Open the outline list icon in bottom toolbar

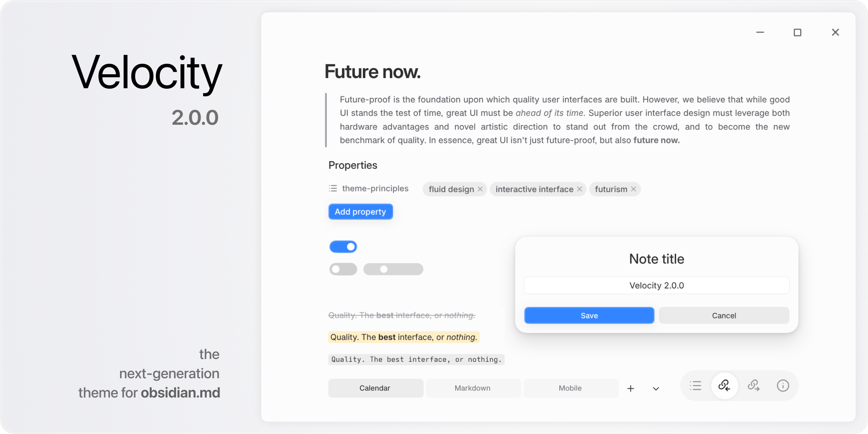click(x=695, y=386)
